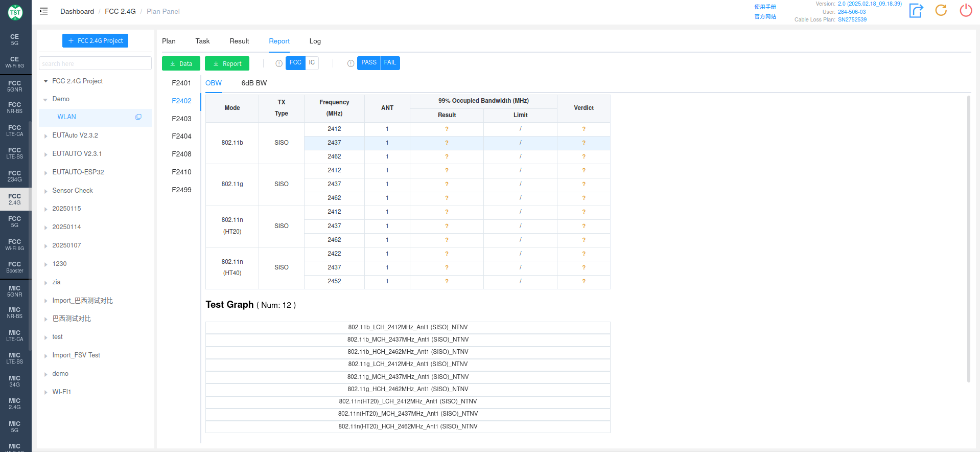Select the OBW sub-tab
This screenshot has height=452, width=980.
point(214,83)
